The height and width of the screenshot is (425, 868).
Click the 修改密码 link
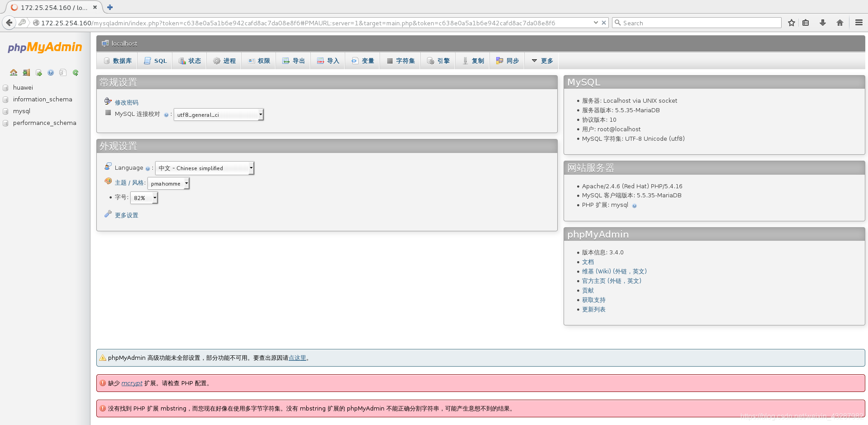(127, 103)
